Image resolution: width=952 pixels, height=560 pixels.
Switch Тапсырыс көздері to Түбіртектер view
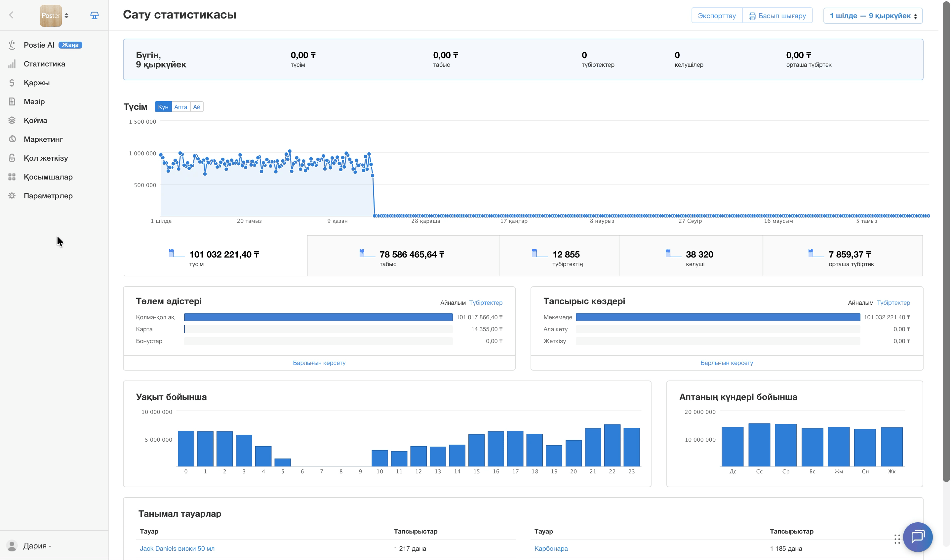click(893, 303)
